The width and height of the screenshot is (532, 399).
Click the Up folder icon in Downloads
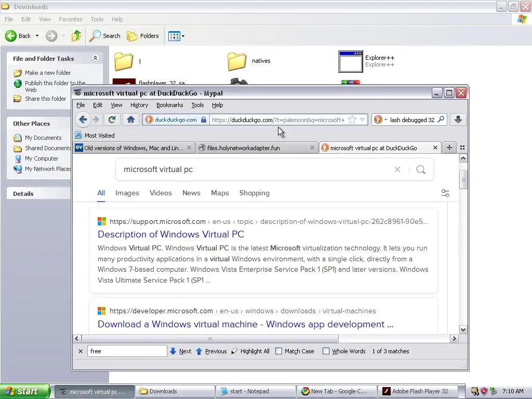pos(76,36)
